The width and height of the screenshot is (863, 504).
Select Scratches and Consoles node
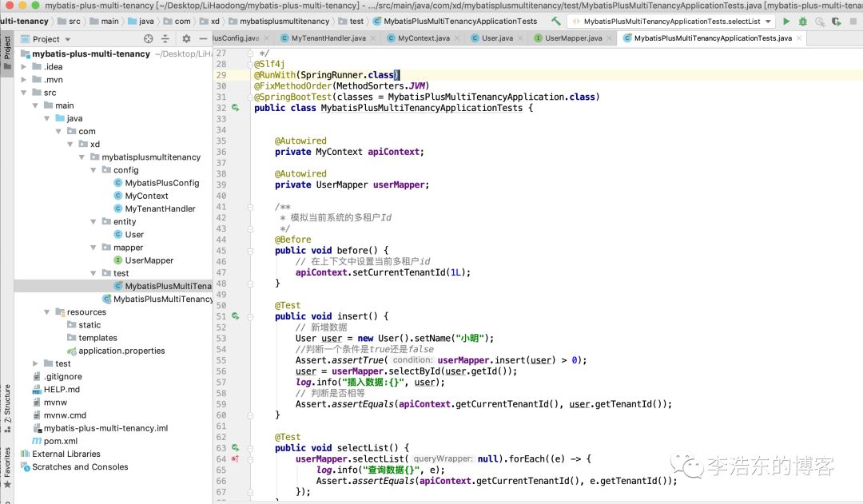pos(80,466)
